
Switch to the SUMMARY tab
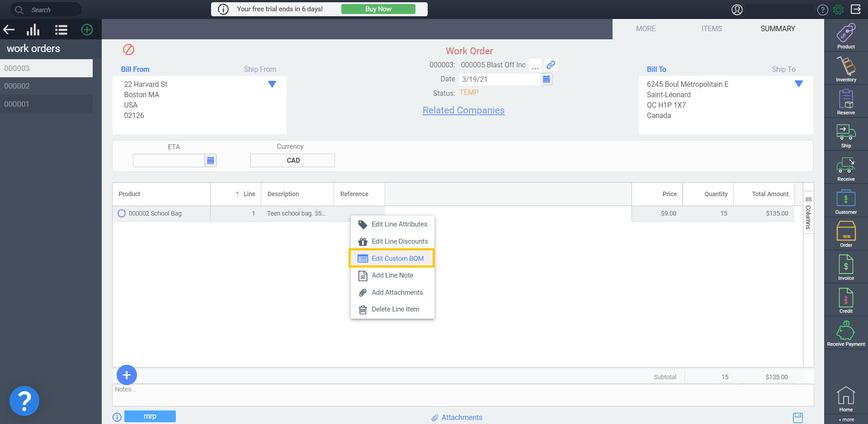point(778,28)
